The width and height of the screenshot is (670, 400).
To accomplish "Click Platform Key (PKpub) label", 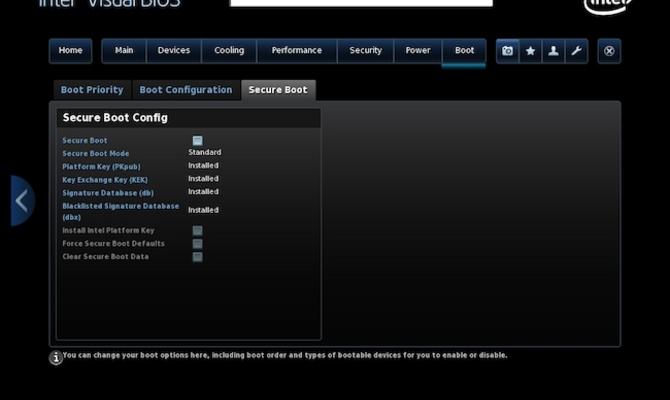I will pos(101,167).
